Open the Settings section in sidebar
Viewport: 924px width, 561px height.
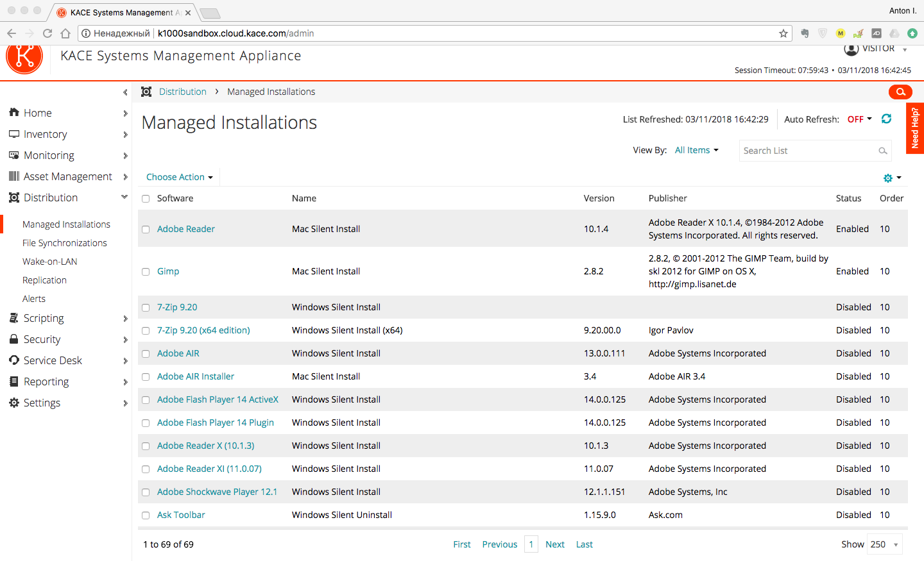(42, 403)
